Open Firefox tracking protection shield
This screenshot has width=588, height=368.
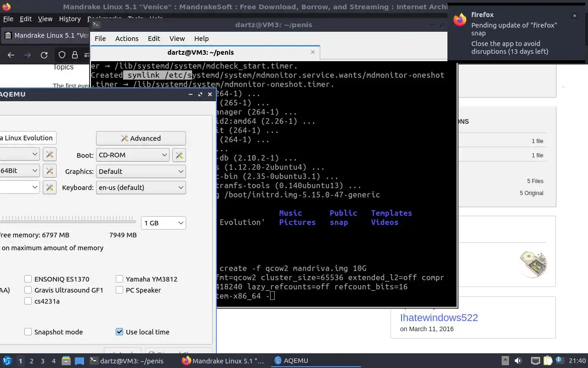coord(62,55)
